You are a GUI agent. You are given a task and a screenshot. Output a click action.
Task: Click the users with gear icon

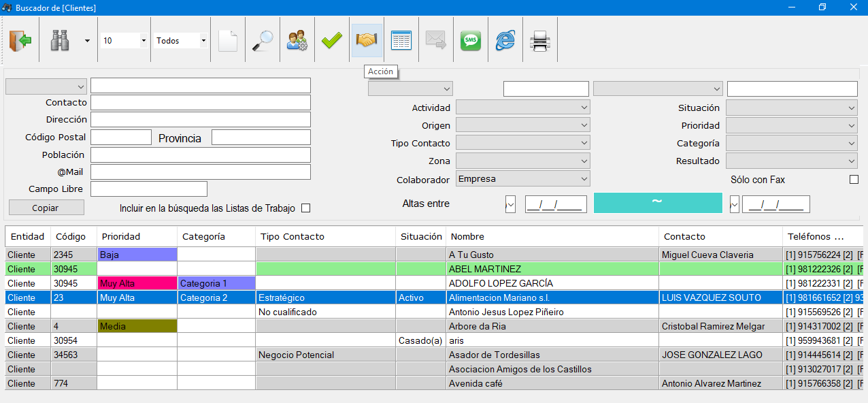point(297,41)
